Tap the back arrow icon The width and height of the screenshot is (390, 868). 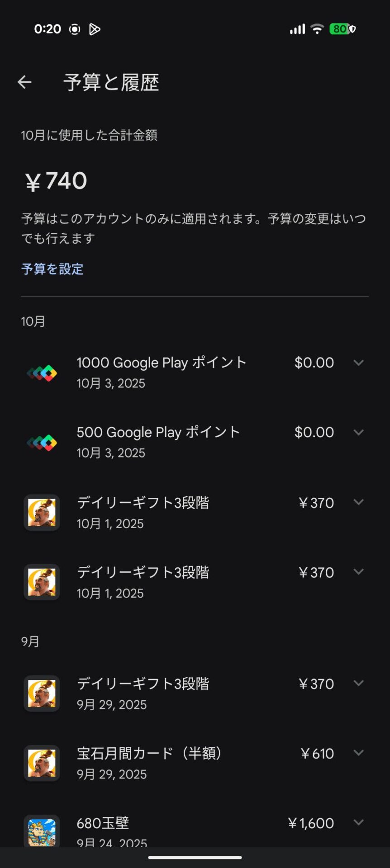[x=24, y=82]
